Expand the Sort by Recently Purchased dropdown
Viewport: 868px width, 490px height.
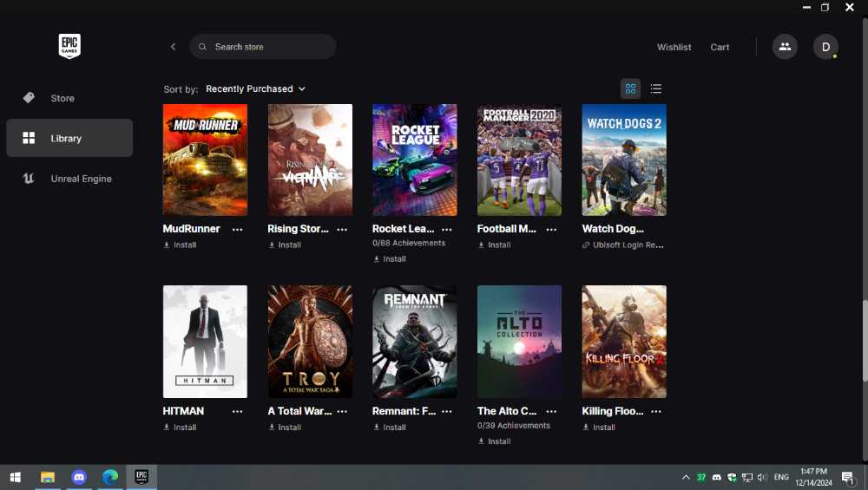(256, 89)
